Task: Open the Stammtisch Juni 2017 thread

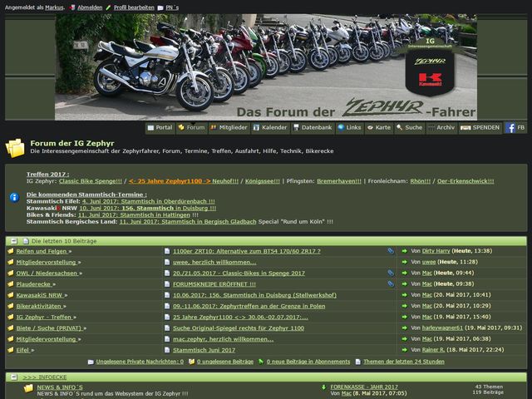Action: coord(204,350)
